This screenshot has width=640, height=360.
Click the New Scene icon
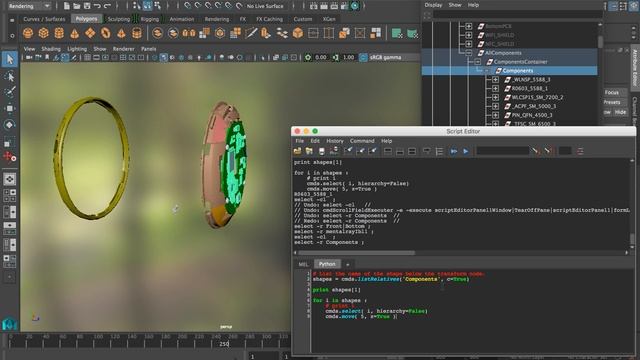(67, 6)
